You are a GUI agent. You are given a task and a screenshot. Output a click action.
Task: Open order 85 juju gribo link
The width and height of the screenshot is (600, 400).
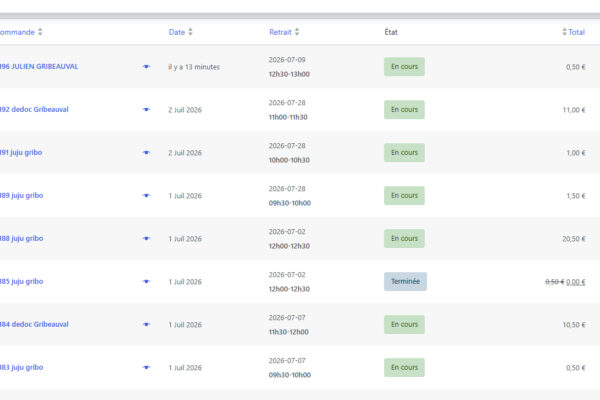point(21,281)
